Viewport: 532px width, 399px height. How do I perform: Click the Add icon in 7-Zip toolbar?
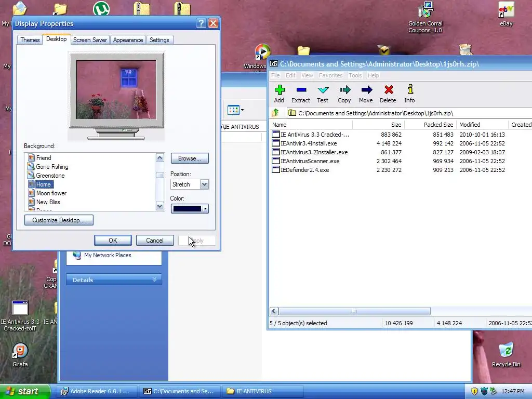point(280,90)
